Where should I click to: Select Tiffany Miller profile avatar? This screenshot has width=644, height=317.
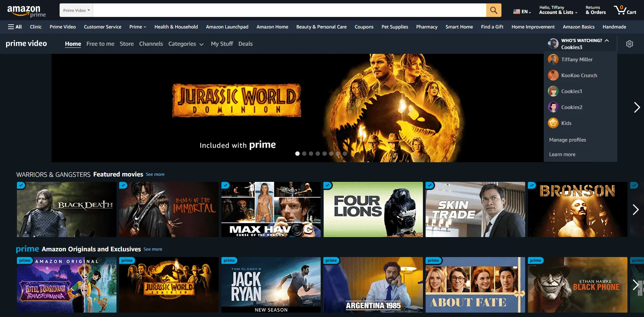(553, 60)
